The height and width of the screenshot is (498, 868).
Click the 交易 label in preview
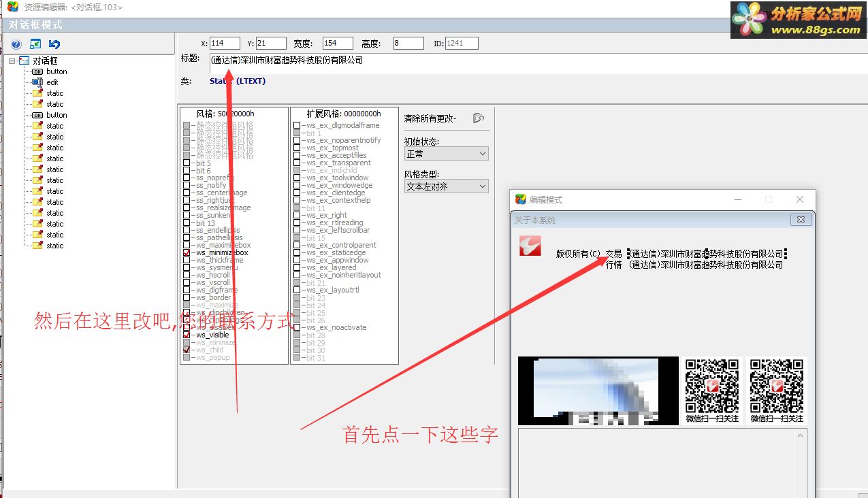tap(614, 254)
